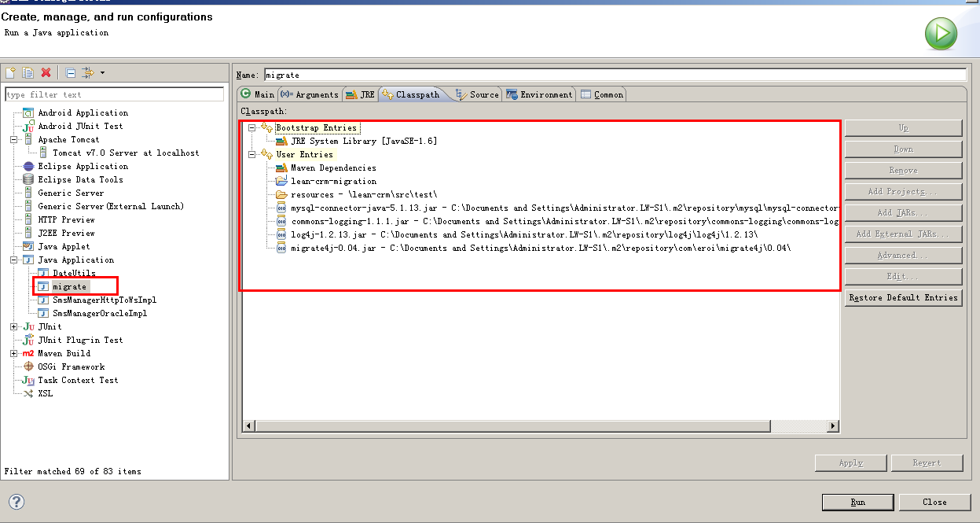
Task: Select the migrate launch configuration
Action: pos(70,287)
